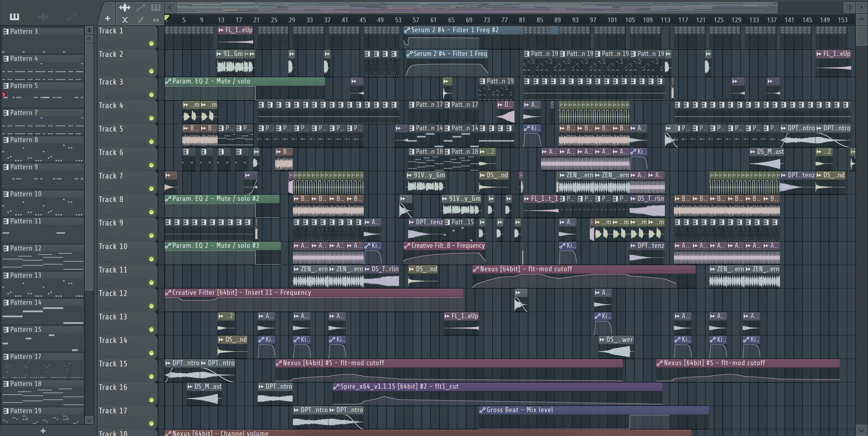The image size is (868, 436).
Task: Show automation clips tab in the picker panel
Action: pos(72,16)
